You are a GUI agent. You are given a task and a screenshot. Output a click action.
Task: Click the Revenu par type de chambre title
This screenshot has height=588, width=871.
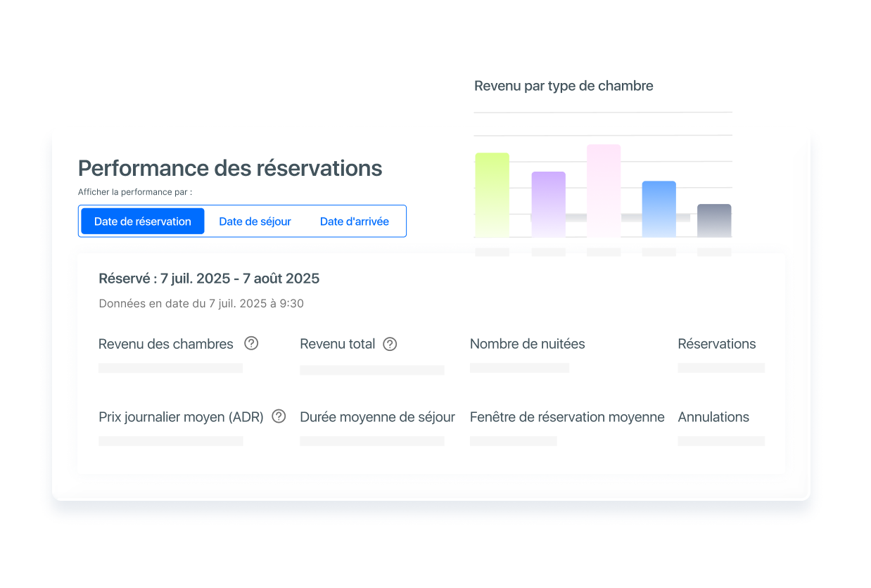564,86
